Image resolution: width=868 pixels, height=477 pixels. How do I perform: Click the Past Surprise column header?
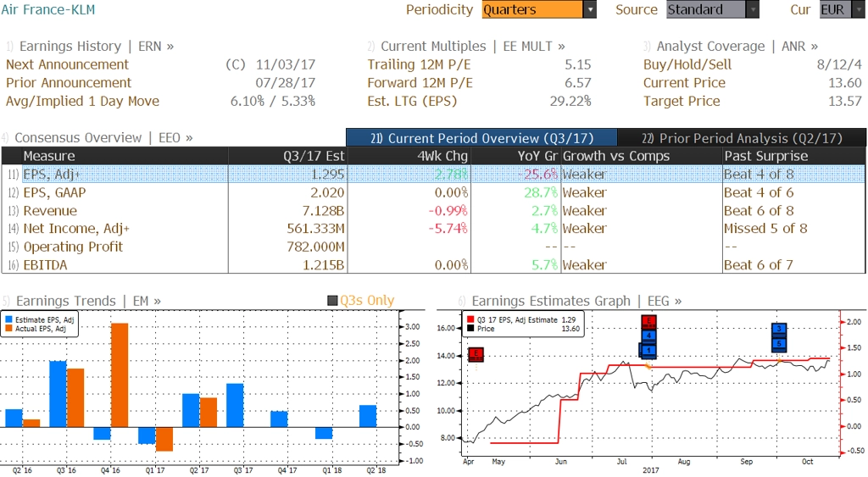click(x=793, y=156)
